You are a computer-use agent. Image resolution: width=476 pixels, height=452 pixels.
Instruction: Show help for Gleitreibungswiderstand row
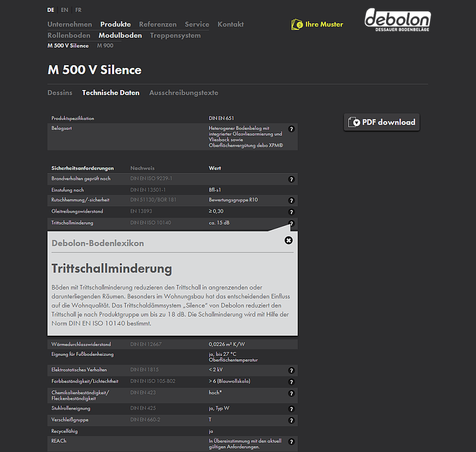(x=291, y=212)
